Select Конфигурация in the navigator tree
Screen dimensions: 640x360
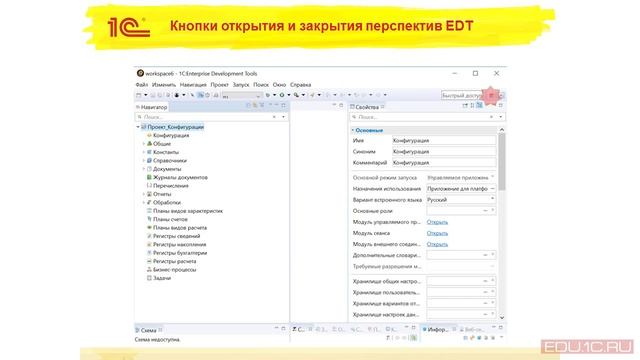(171, 136)
